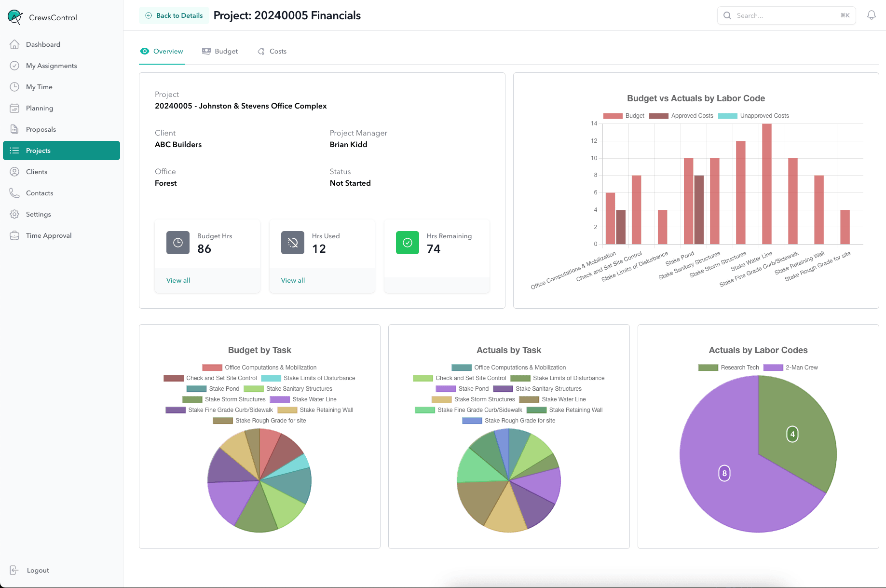This screenshot has height=588, width=886.
Task: Click the 2-Man Crew purple legend swatch
Action: (x=773, y=368)
